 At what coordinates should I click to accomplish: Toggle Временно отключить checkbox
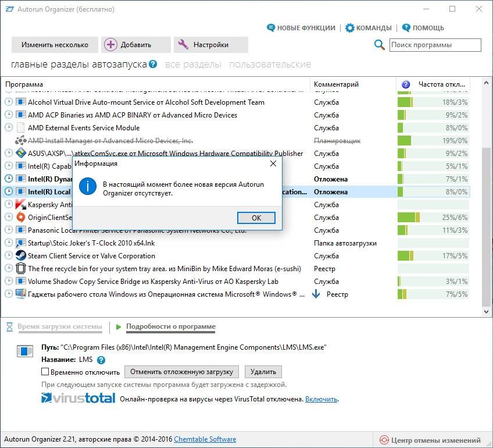click(45, 372)
